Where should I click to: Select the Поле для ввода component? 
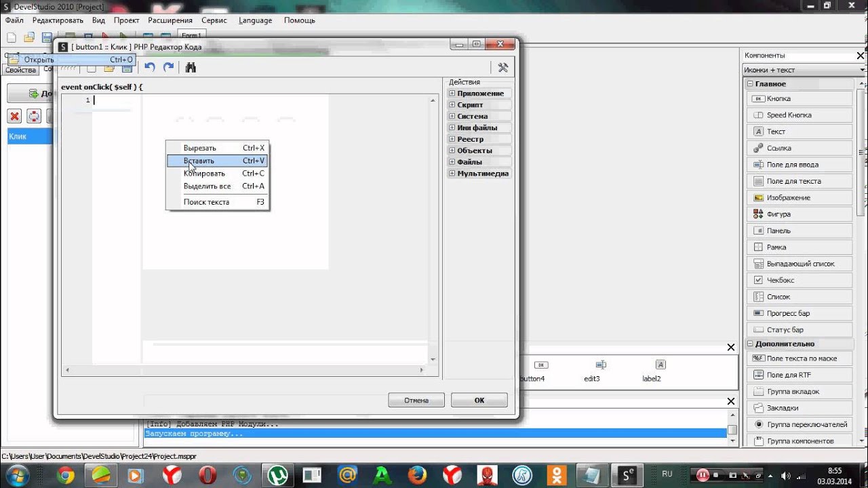tap(800, 165)
